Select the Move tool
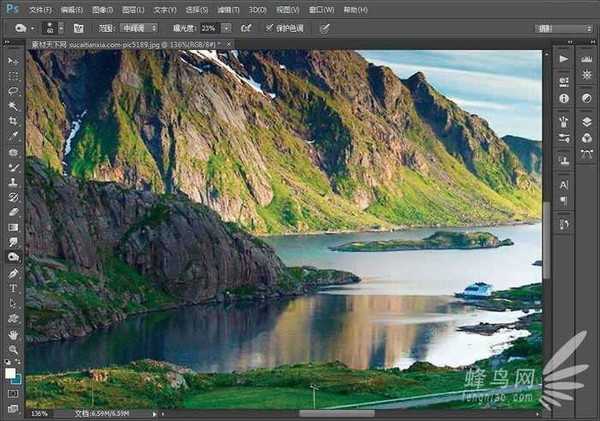Screen dimensions: 600x421 click(13, 60)
